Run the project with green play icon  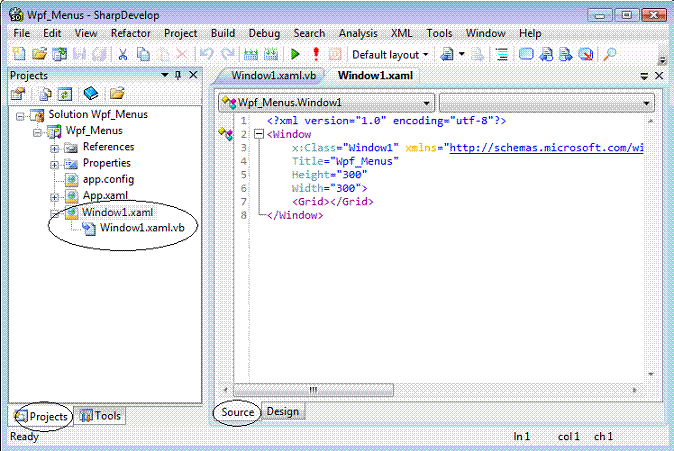pos(295,54)
